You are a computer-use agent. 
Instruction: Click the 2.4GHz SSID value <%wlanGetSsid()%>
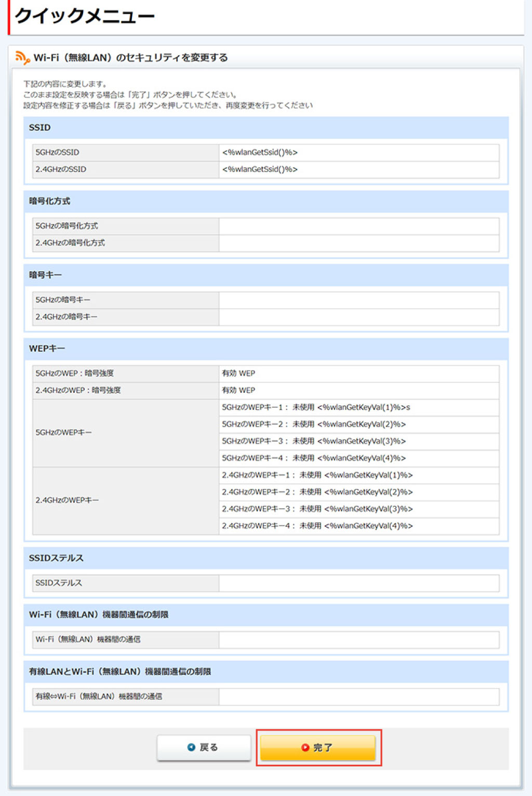point(260,169)
